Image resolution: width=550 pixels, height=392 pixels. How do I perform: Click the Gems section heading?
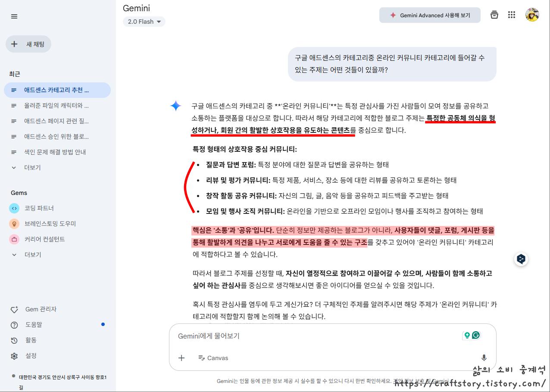click(19, 193)
